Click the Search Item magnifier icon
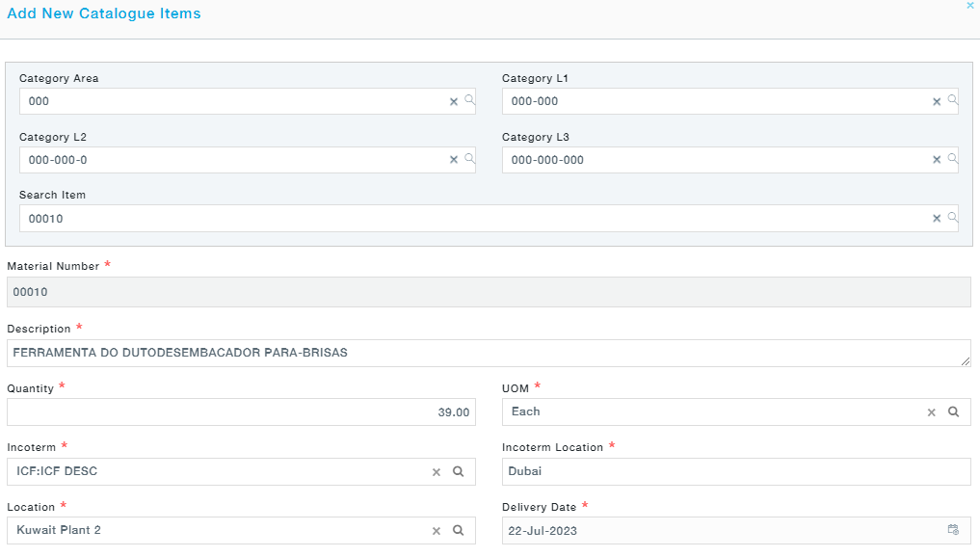 [x=952, y=217]
